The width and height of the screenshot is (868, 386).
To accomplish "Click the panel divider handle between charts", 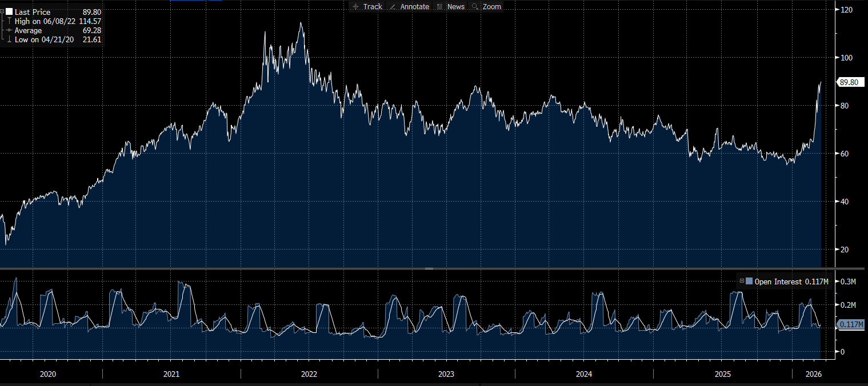I will coord(429,268).
